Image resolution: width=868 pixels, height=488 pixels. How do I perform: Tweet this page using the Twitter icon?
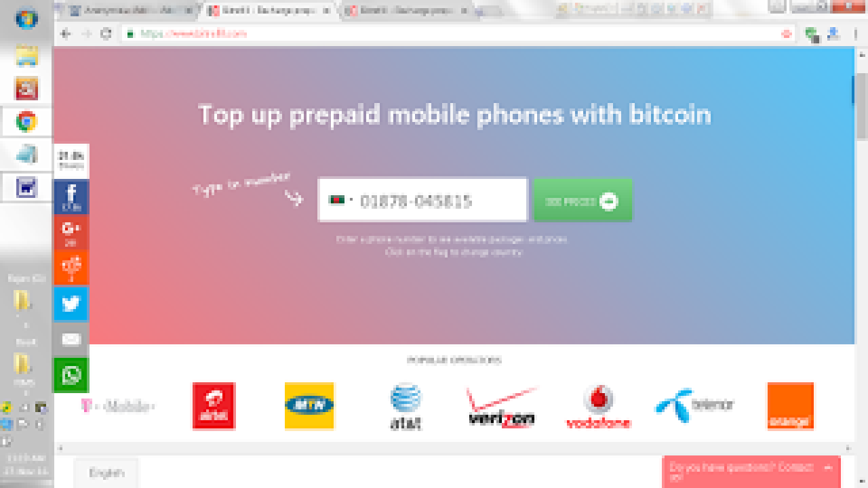[x=71, y=304]
